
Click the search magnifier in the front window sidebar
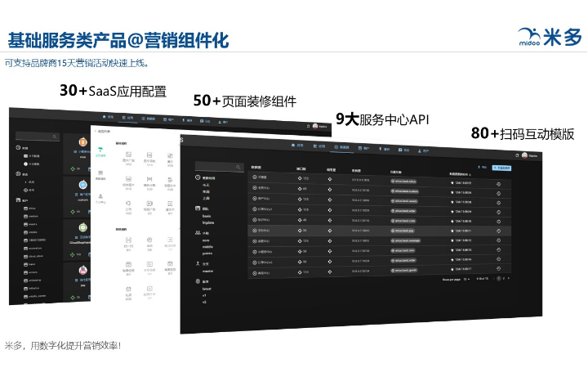click(x=238, y=167)
